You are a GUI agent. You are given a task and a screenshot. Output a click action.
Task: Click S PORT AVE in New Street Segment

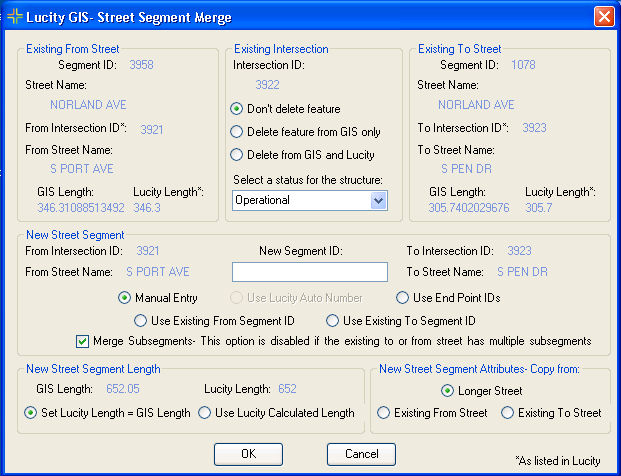point(158,272)
